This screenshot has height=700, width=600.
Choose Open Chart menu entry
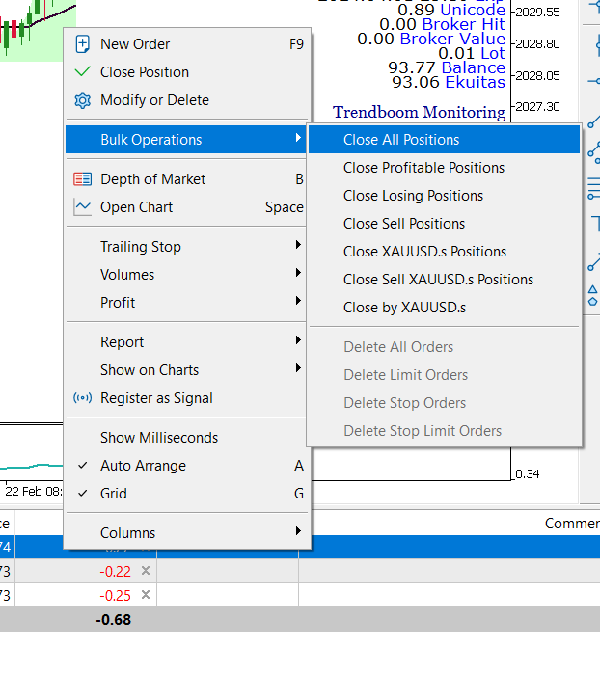pyautogui.click(x=187, y=207)
